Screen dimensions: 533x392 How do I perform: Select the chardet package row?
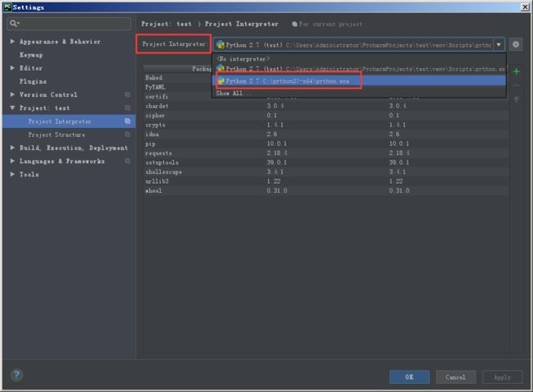pyautogui.click(x=326, y=106)
